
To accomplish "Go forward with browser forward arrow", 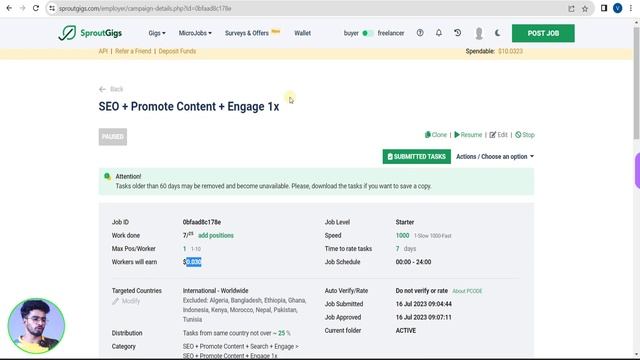I will click(22, 8).
